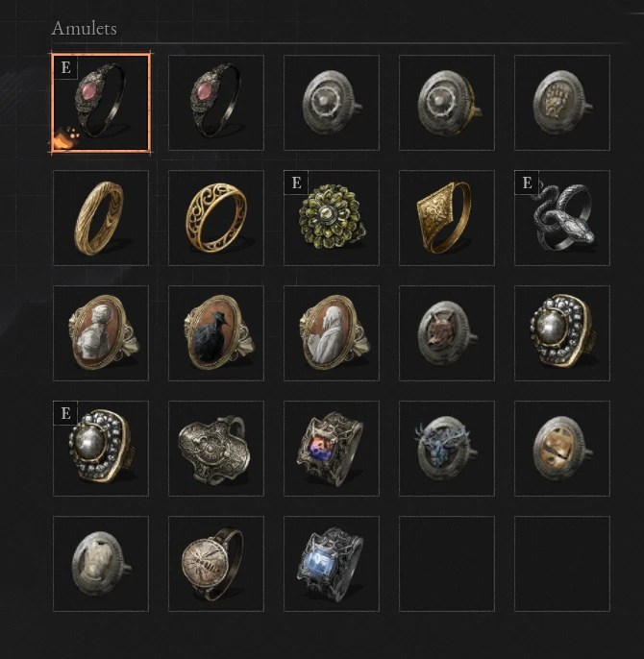Viewport: 644px width, 659px height.
Task: Click the green petal flower brooch
Action: tap(332, 218)
